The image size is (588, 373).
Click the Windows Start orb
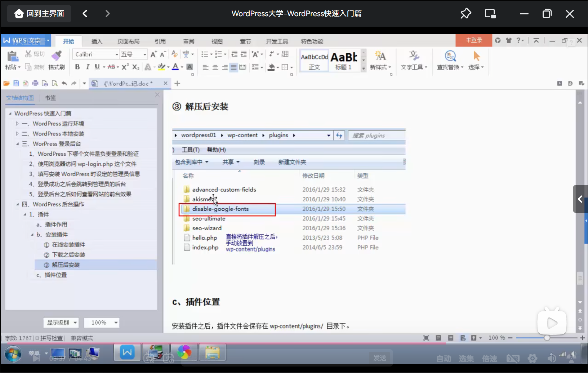[13, 354]
